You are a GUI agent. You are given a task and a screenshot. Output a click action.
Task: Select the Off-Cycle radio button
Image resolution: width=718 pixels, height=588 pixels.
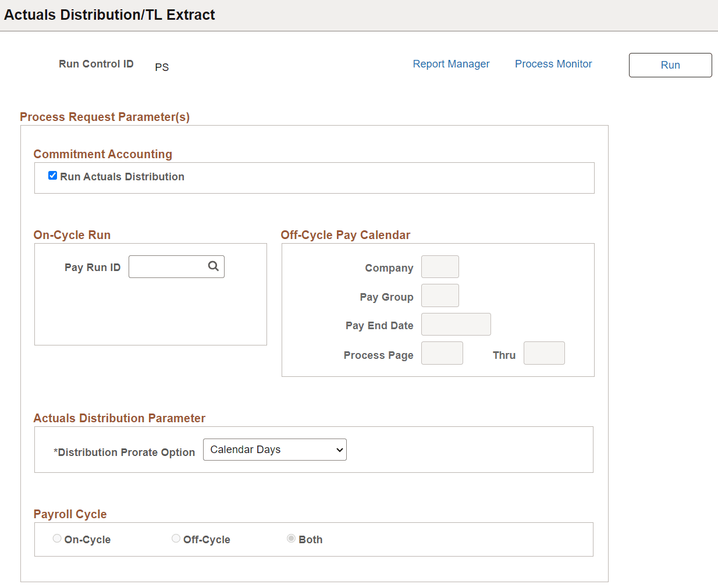click(176, 538)
